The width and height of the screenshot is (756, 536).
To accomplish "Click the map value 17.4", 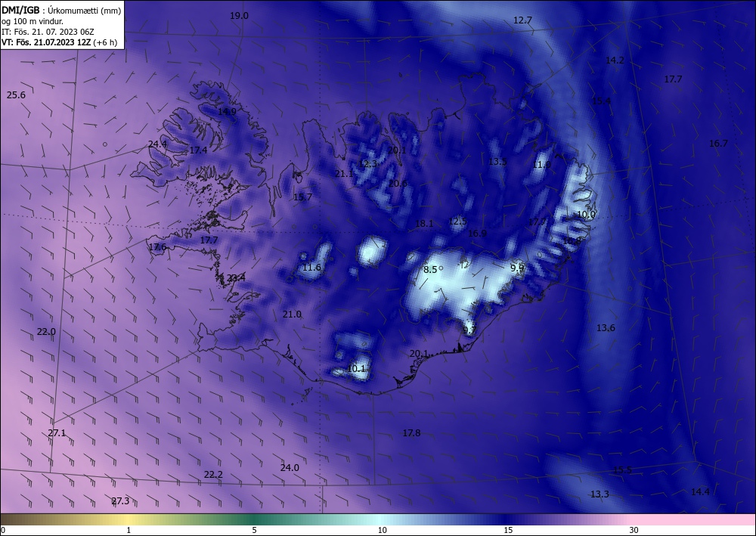I will pos(197,150).
